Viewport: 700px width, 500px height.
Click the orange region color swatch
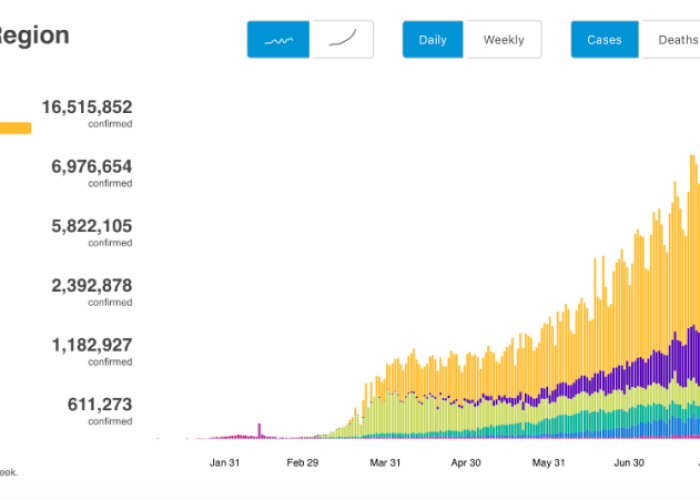tap(15, 128)
